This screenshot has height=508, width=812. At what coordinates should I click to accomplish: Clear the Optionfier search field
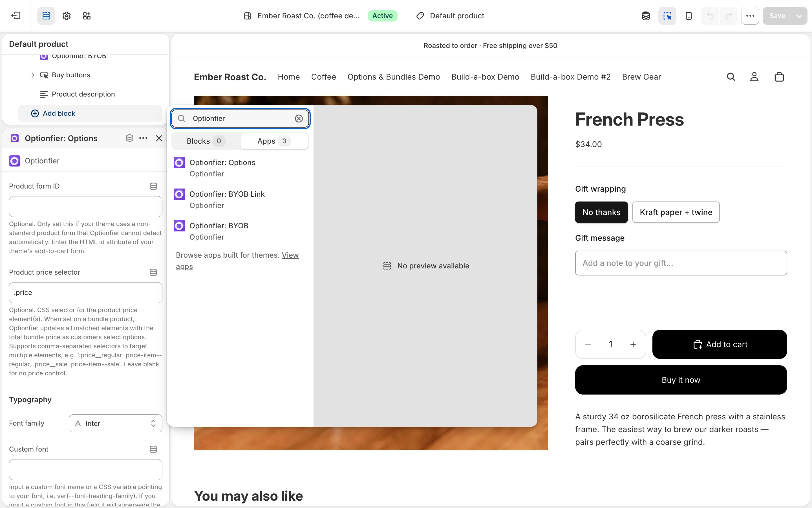[299, 118]
